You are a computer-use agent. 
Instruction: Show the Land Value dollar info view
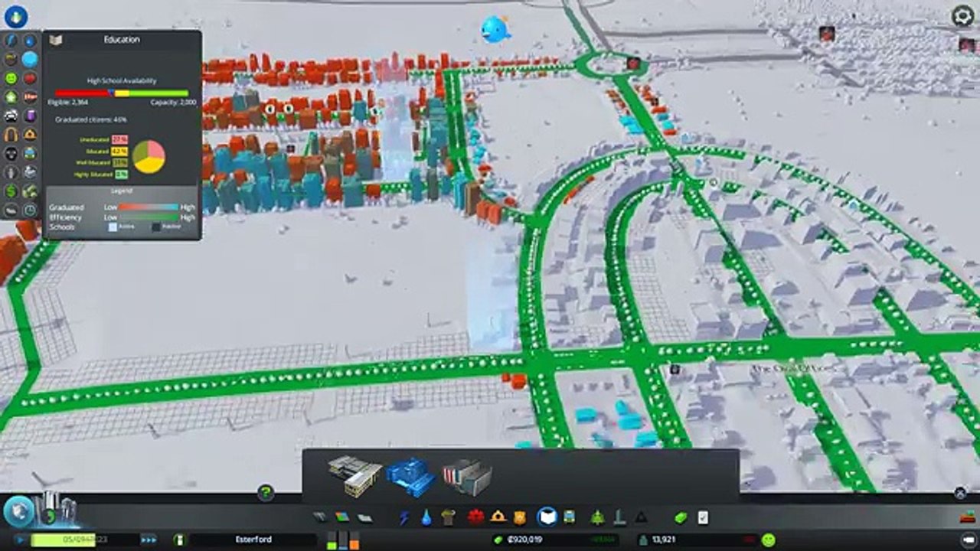11,191
